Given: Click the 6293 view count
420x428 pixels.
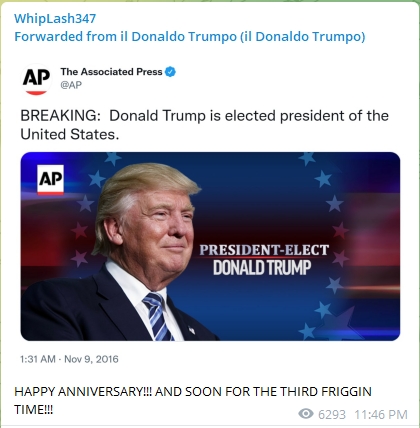Looking at the screenshot, I should [x=332, y=415].
